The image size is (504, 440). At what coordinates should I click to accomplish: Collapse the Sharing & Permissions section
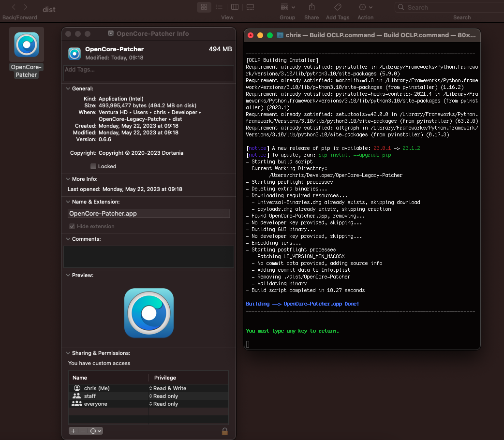click(x=68, y=353)
